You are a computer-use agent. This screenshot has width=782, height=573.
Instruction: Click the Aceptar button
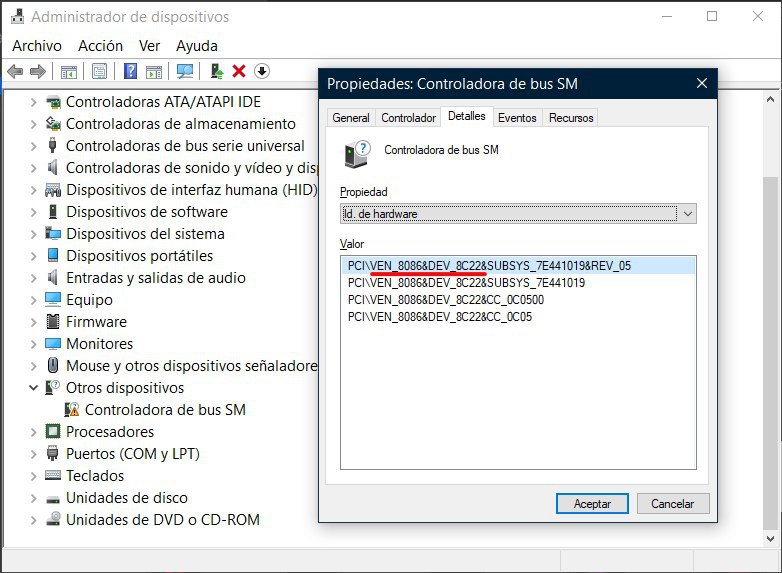coord(592,504)
